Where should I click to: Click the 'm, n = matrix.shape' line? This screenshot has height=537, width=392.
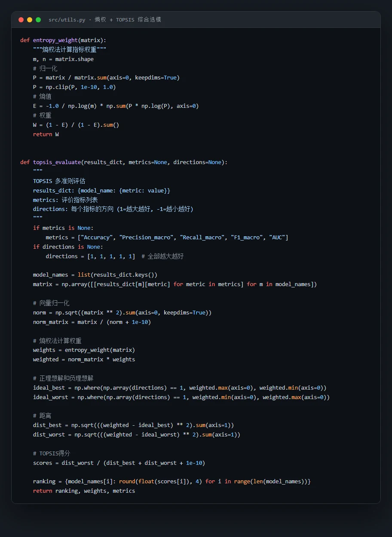(63, 59)
